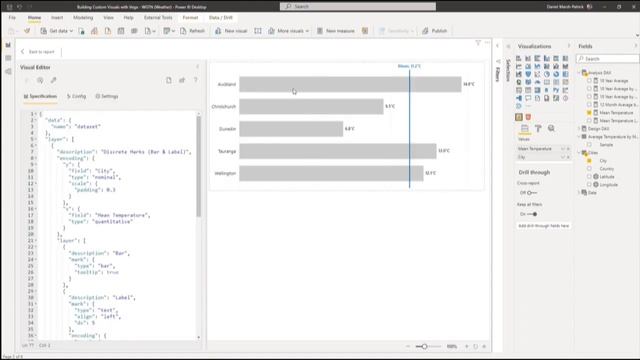Click Back to report
Viewport: 640px width, 360px height.
point(38,52)
